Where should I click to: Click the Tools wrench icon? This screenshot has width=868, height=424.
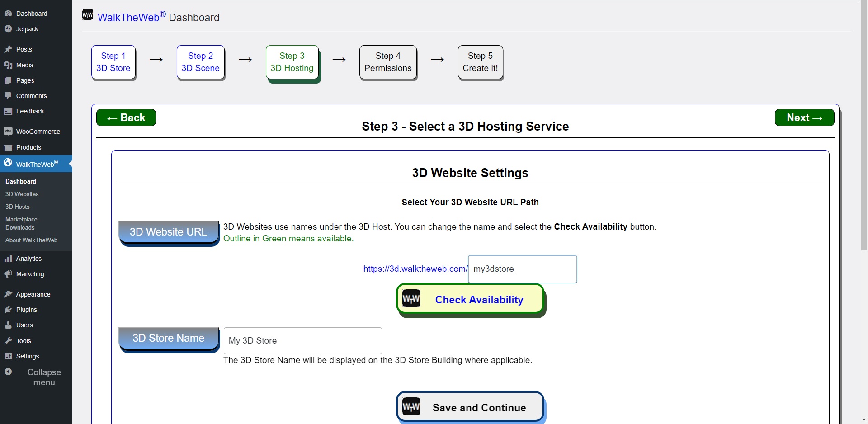(x=8, y=341)
